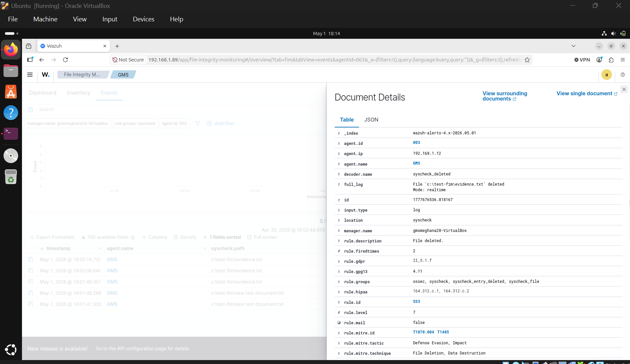Image resolution: width=630 pixels, height=364 pixels.
Task: Click the Columns button
Action: pos(154,237)
